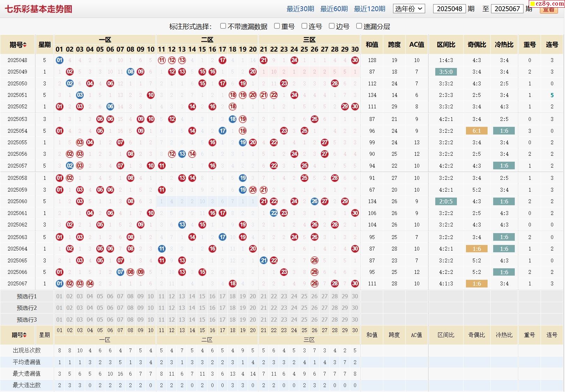Sort by 期号 using top header arrows

(25, 45)
